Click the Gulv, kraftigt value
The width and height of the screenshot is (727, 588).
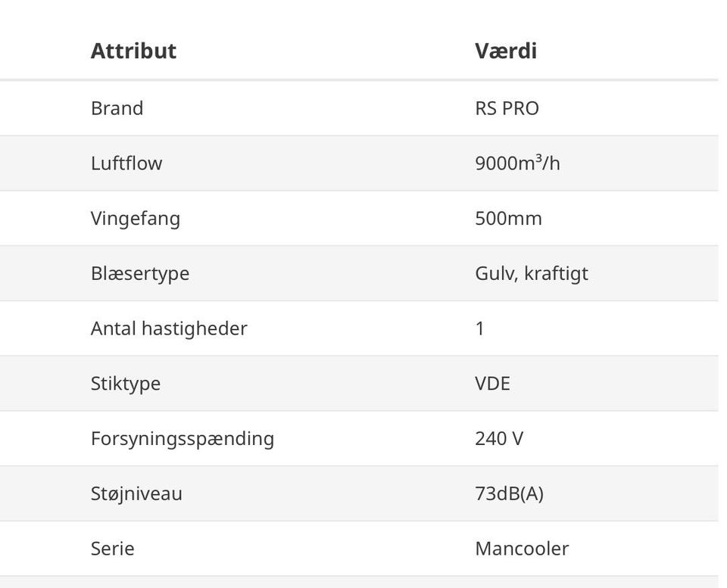pyautogui.click(x=531, y=273)
